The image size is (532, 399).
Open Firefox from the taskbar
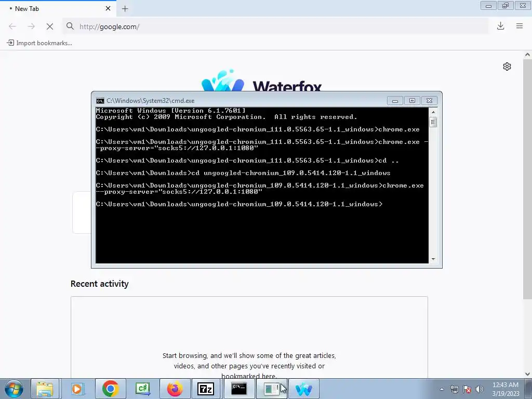(x=175, y=389)
